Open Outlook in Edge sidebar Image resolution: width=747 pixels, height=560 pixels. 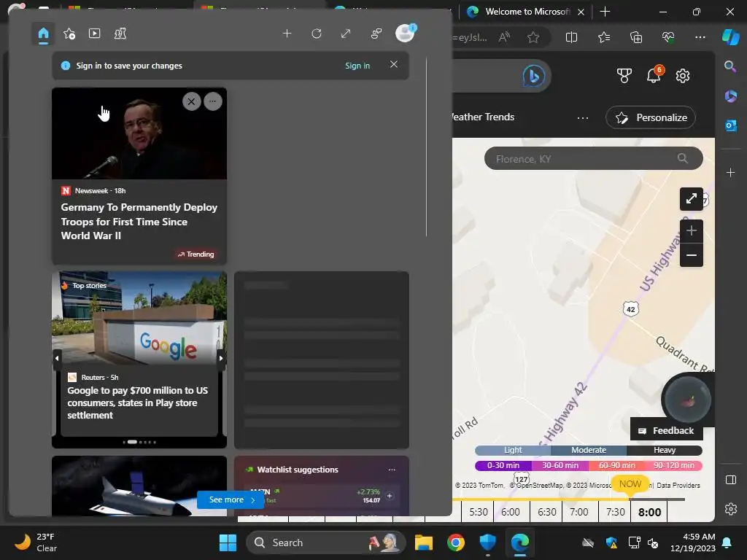730,125
